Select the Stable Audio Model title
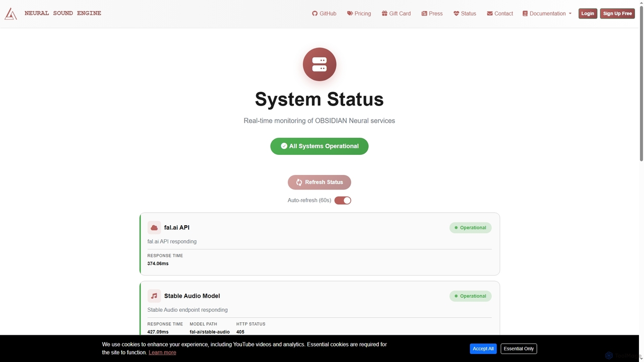This screenshot has width=644, height=362. 192,296
